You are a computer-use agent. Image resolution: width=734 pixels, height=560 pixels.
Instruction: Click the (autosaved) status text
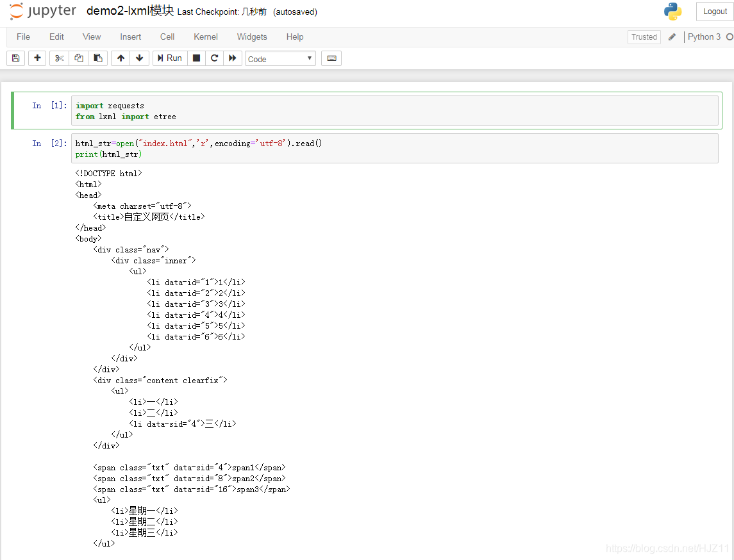pos(295,12)
